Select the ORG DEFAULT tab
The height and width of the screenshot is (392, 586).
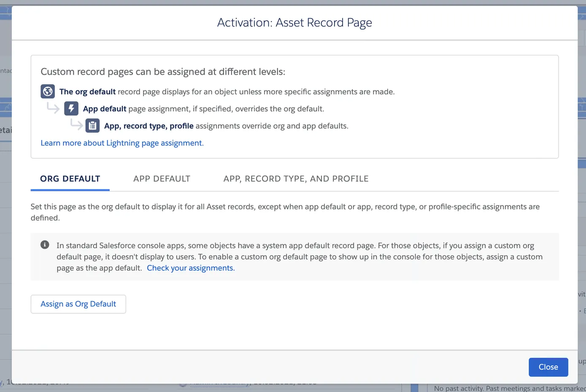click(x=70, y=178)
